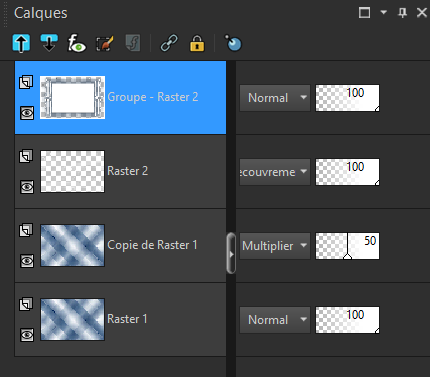Close the Calques panel

(x=422, y=13)
